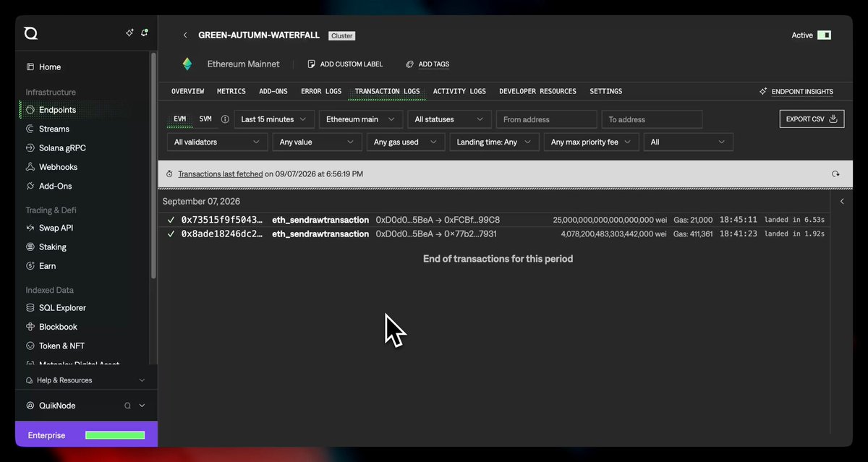The height and width of the screenshot is (462, 868).
Task: Open transaction 0x8ade18246dc2… row
Action: click(494, 234)
